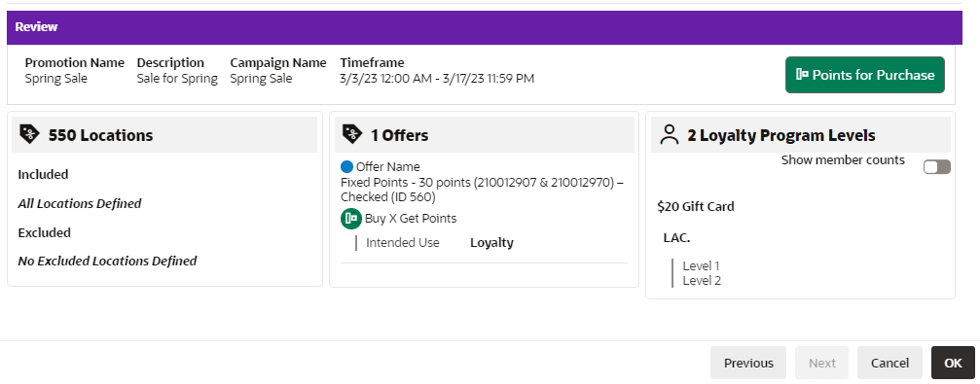Screen dimensions: 980x384
Task: Click the Sale for Spring description
Action: [177, 79]
